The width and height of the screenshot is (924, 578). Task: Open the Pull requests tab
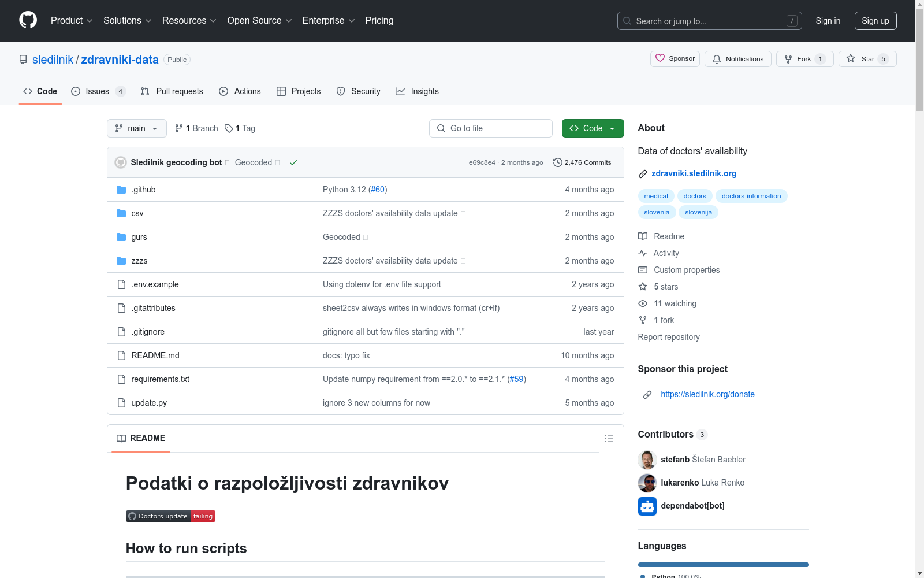point(172,91)
